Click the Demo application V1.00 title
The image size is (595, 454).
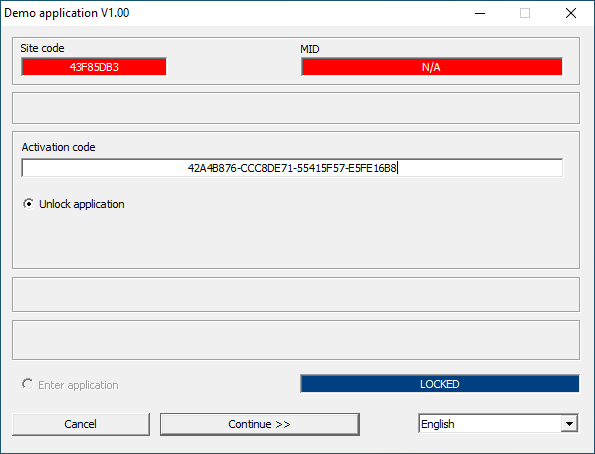coord(67,13)
